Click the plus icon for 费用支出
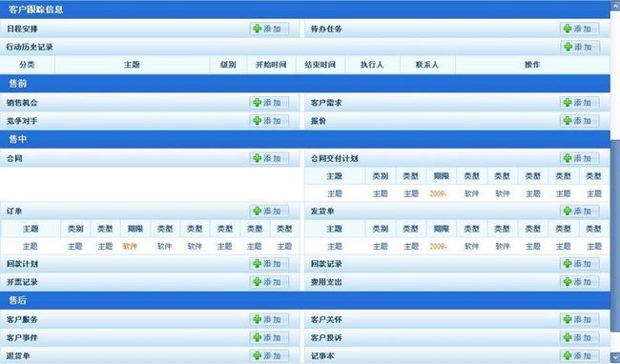Image resolution: width=620 pixels, height=364 pixels. [568, 282]
